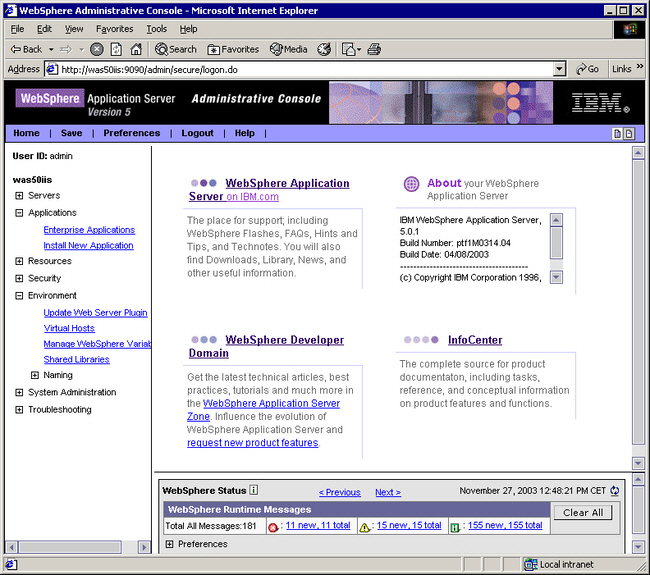Open the Virtual Hosts link
Viewport: 650px width, 575px height.
[69, 328]
